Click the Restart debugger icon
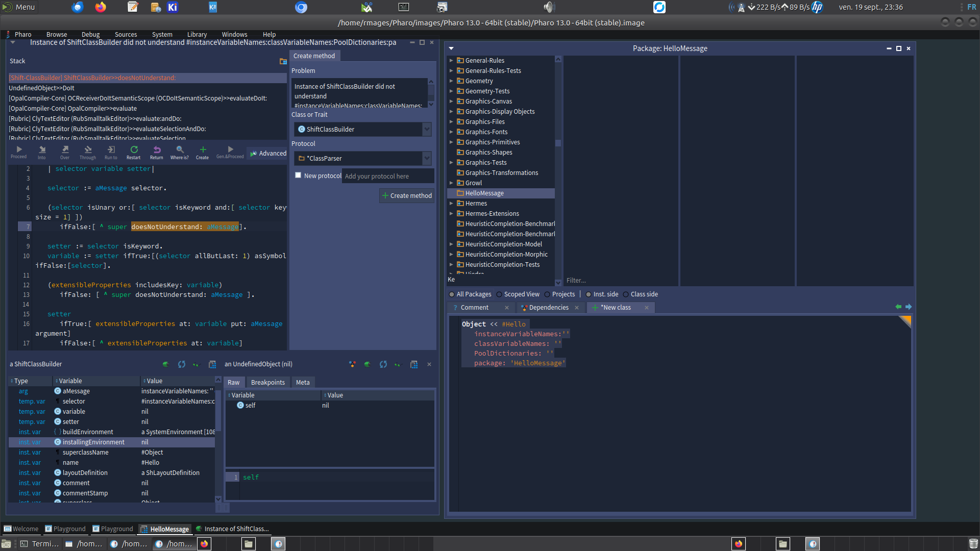 coord(134,150)
